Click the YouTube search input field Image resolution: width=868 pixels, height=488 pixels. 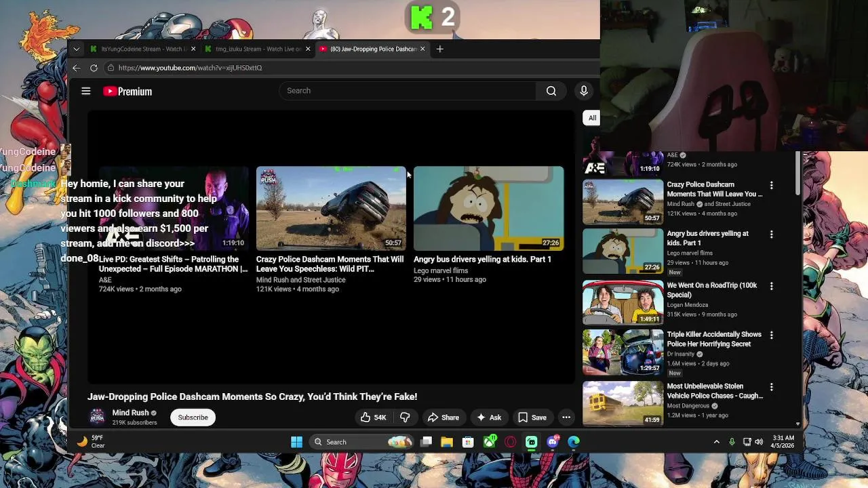407,91
